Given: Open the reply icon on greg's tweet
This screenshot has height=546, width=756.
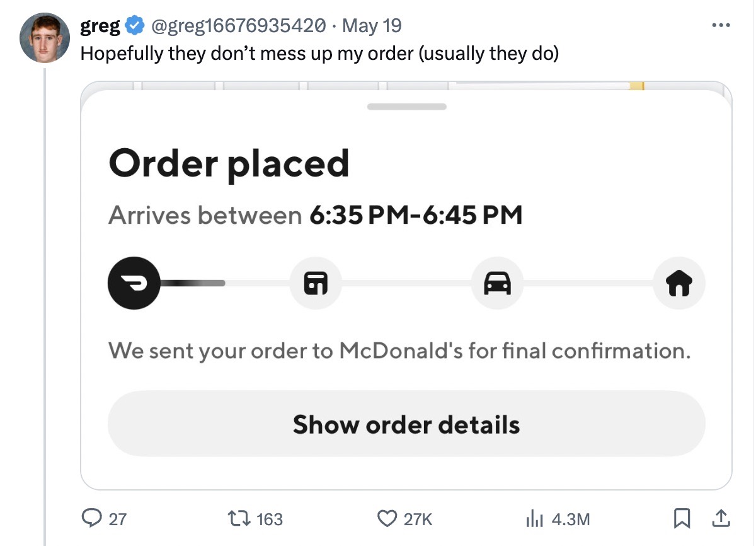Looking at the screenshot, I should [x=93, y=518].
